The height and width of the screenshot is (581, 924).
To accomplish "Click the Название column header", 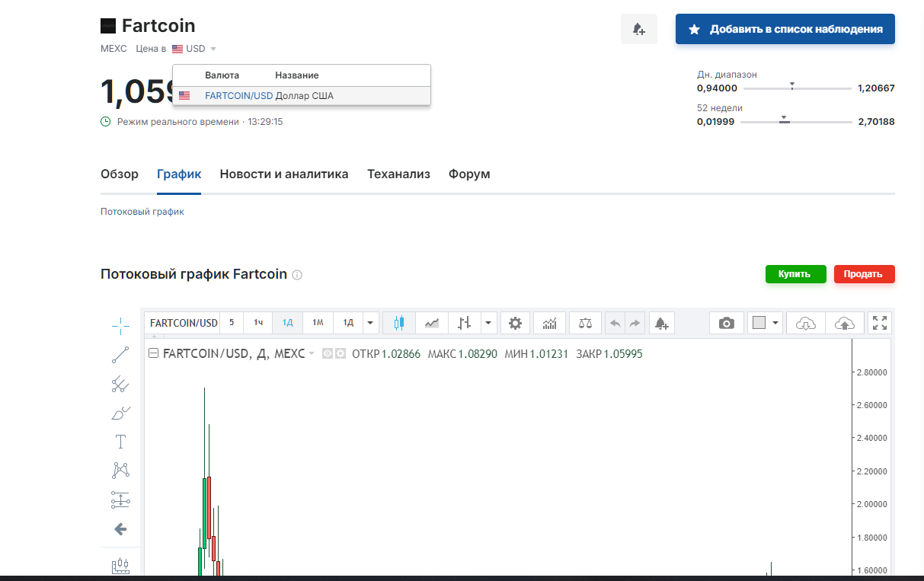I will tap(297, 75).
